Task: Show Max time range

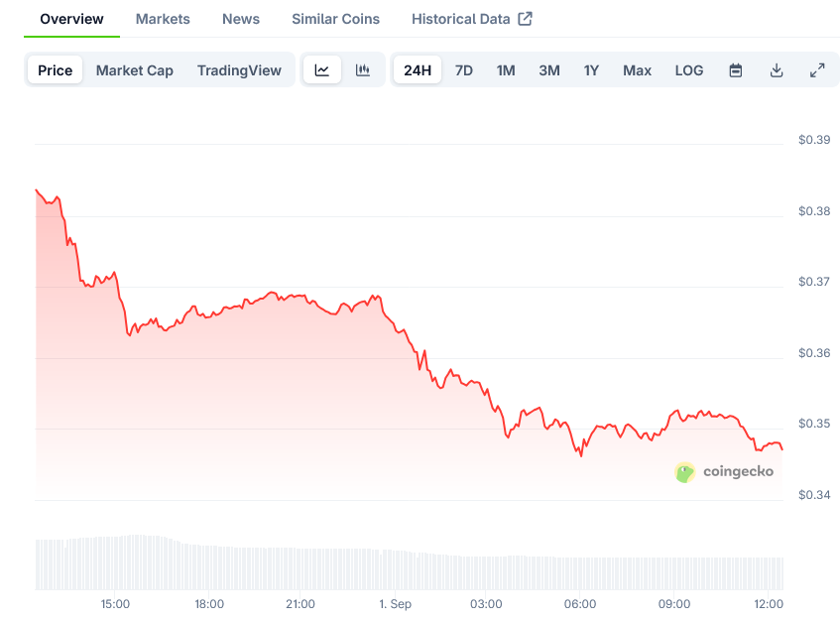Action: 637,70
